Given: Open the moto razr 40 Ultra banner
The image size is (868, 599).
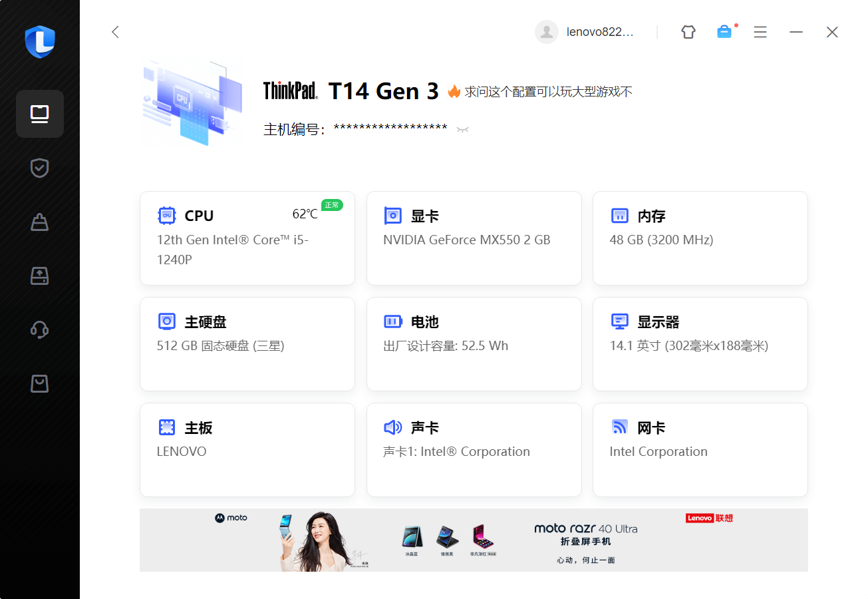Looking at the screenshot, I should 474,540.
